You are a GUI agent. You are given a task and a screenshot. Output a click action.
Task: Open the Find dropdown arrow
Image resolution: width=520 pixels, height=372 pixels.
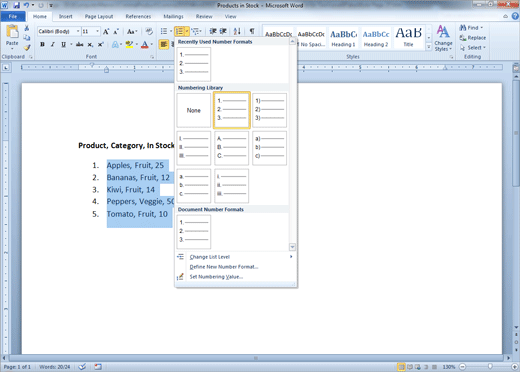[482, 28]
